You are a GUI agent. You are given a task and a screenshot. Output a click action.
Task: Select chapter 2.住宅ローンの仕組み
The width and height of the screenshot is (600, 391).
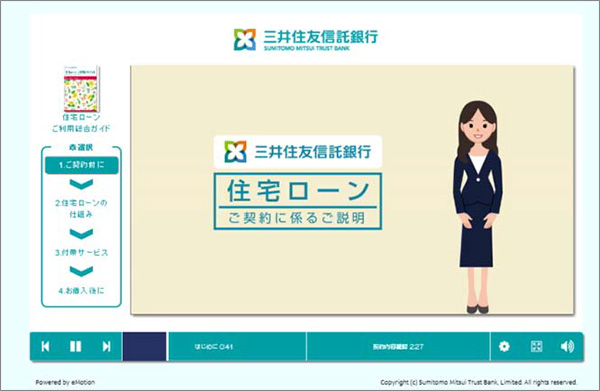coord(81,209)
